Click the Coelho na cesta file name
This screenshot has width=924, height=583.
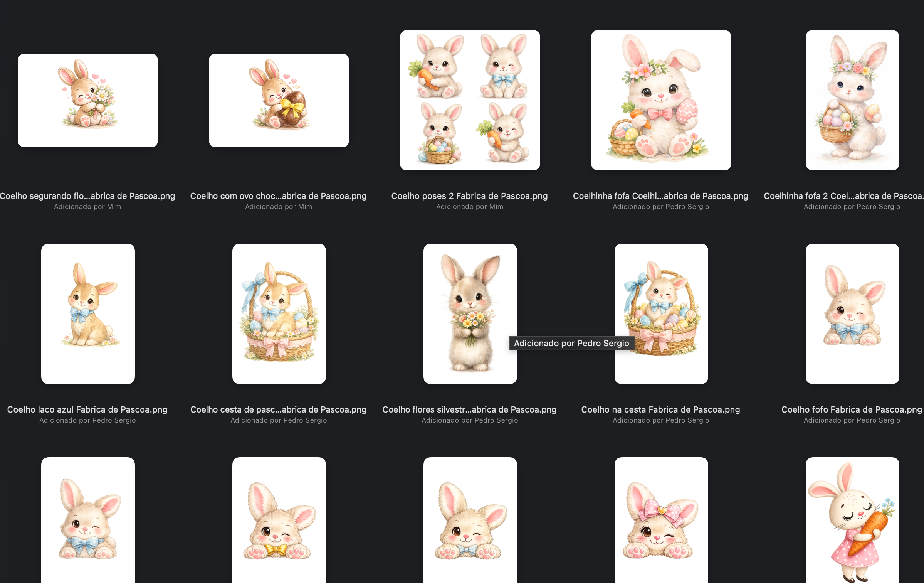(x=660, y=409)
